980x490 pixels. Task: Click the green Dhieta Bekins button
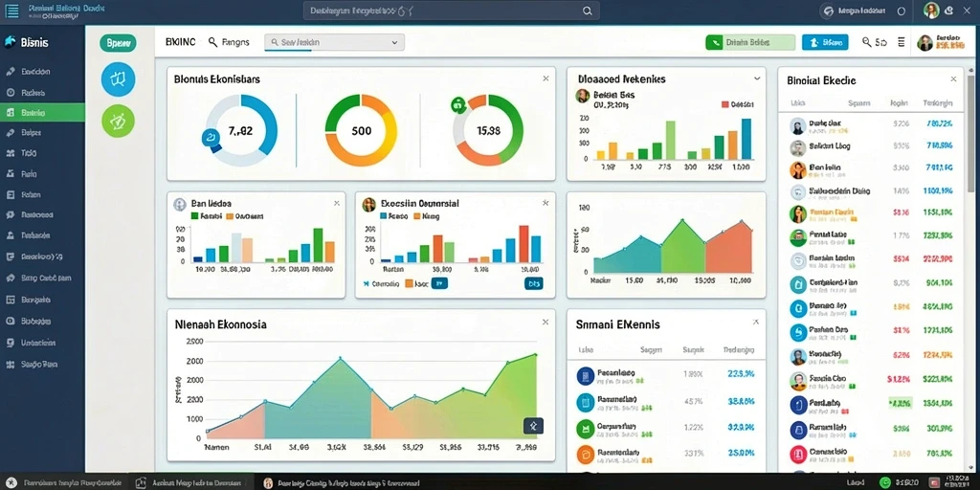750,42
